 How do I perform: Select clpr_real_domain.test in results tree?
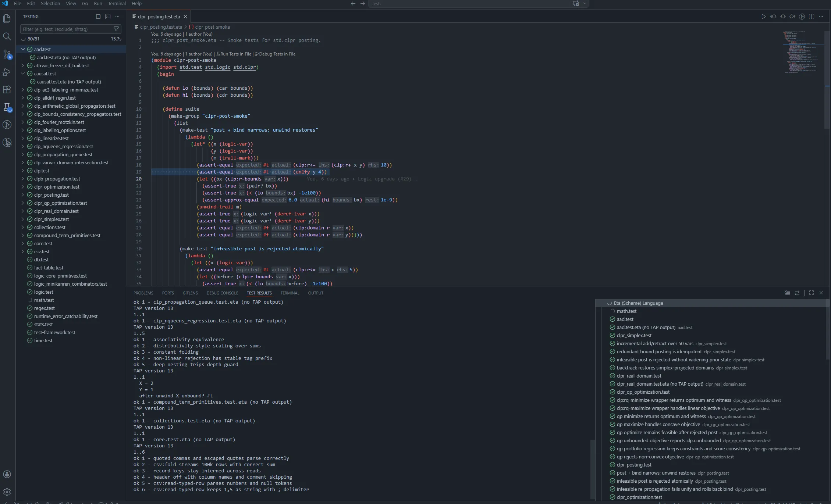(x=639, y=376)
